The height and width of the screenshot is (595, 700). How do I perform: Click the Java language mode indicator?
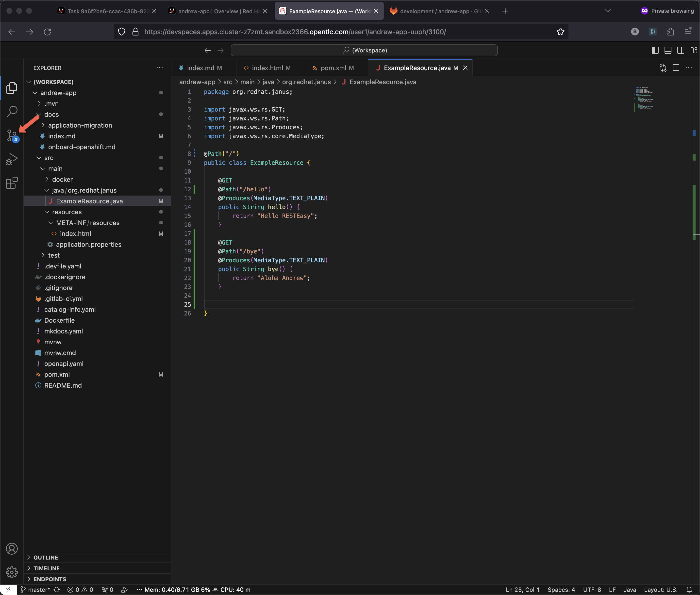click(x=630, y=590)
